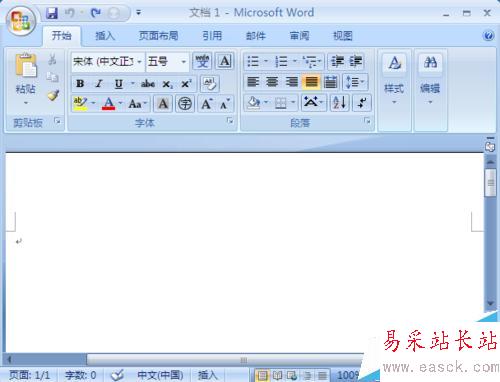Toggle bold formatting
This screenshot has height=382, width=500.
pyautogui.click(x=80, y=83)
